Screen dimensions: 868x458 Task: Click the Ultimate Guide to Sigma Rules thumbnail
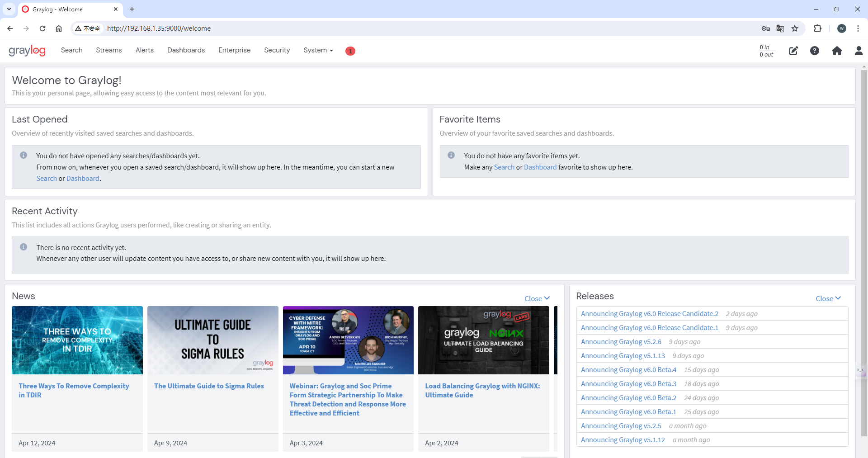click(213, 340)
